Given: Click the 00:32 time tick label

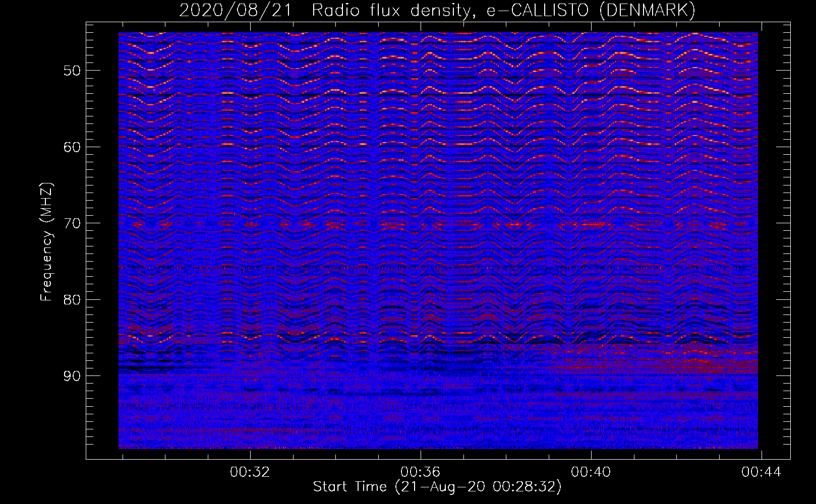Looking at the screenshot, I should pos(250,472).
